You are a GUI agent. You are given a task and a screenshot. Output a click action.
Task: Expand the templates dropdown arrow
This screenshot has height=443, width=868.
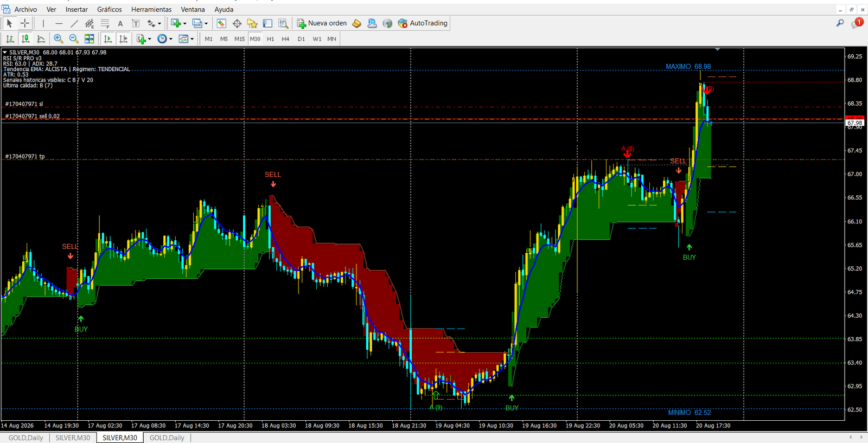point(192,38)
